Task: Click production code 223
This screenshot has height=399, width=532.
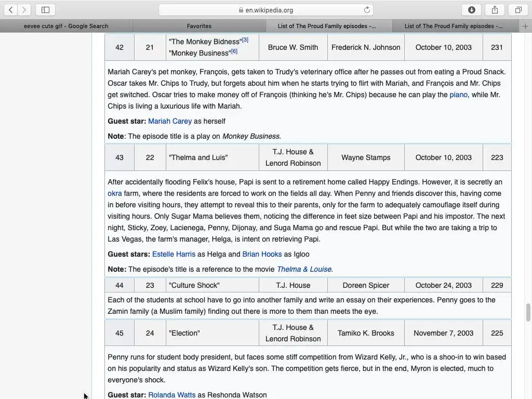Action: 497,157
